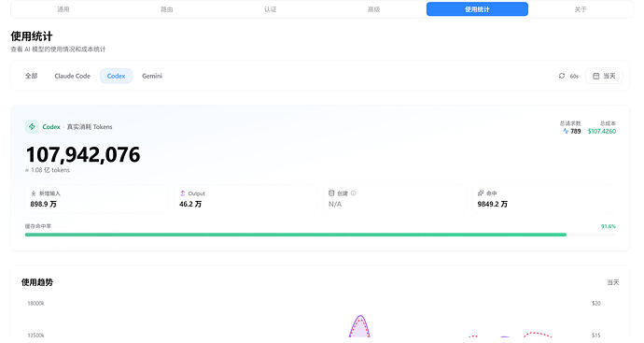Click the 18000k axis label
The height and width of the screenshot is (343, 644).
[x=35, y=303]
